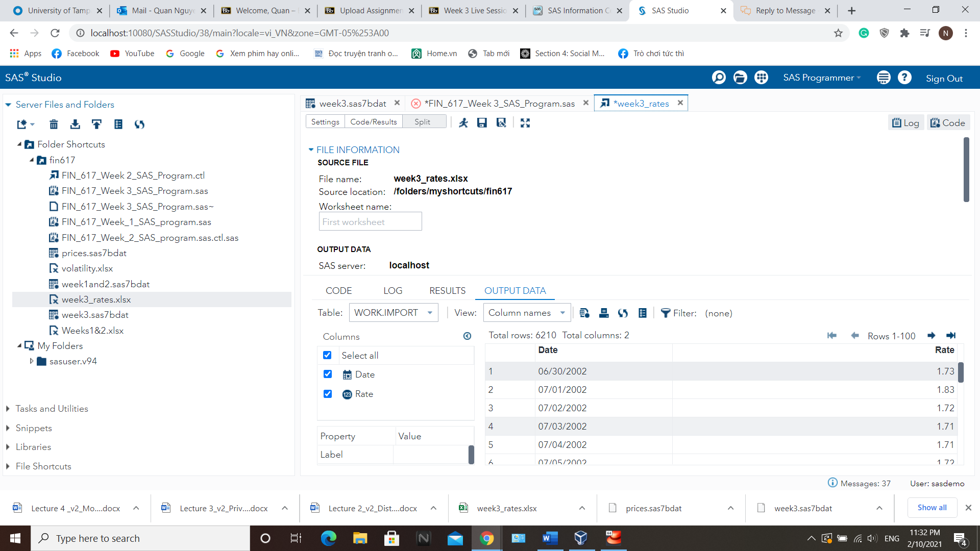Click the Run (running man) icon
Image resolution: width=980 pixels, height=551 pixels.
tap(463, 122)
